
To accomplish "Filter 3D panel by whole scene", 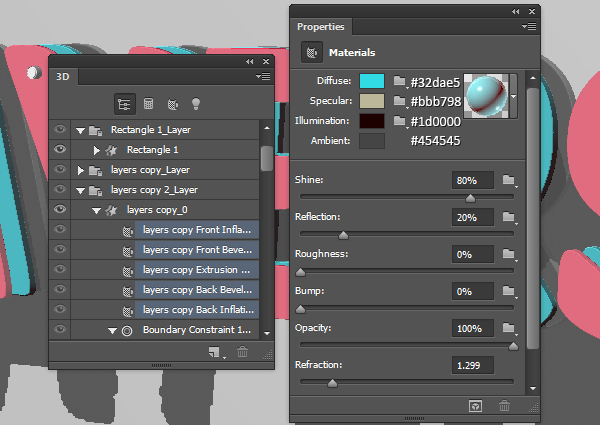I will pyautogui.click(x=124, y=104).
